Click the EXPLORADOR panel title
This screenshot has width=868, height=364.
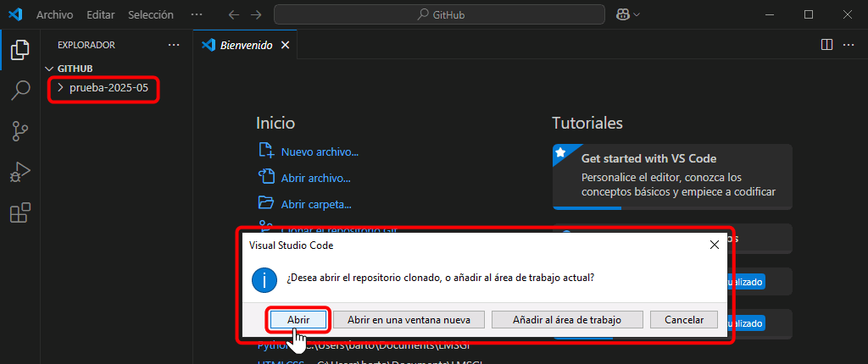[86, 45]
